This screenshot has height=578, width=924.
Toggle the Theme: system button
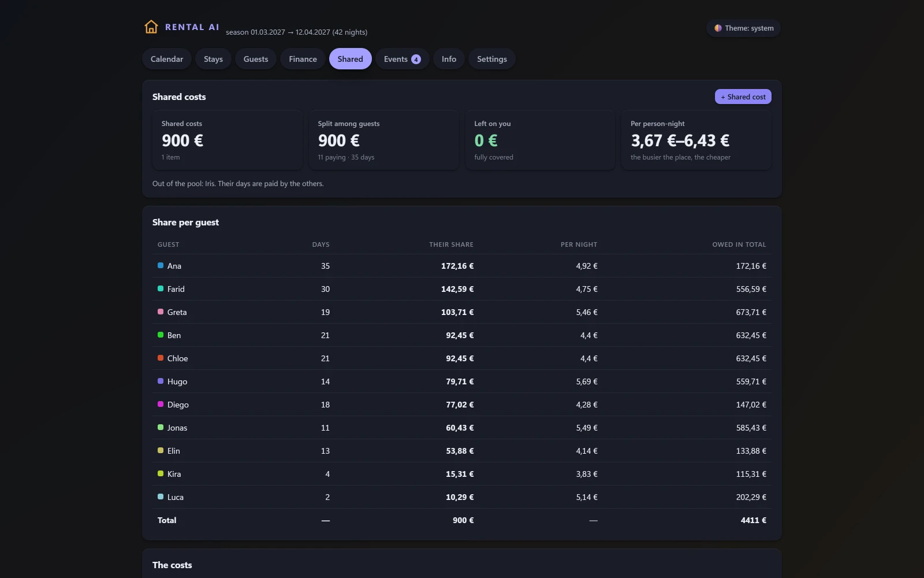tap(743, 28)
